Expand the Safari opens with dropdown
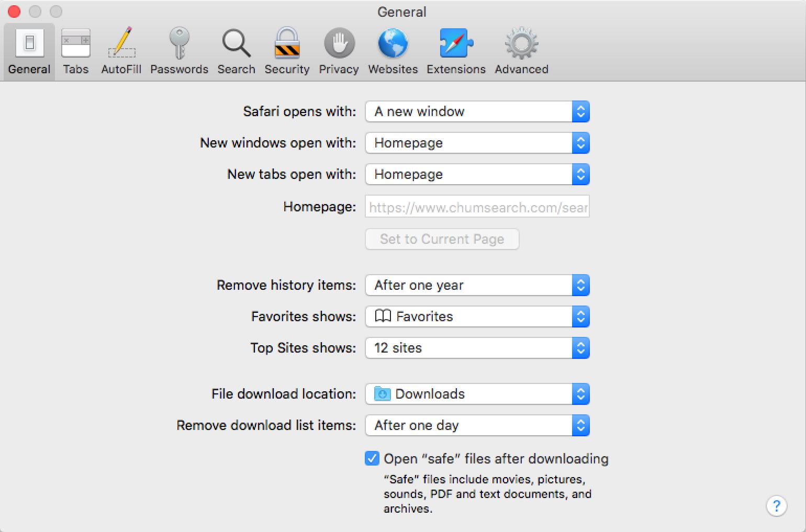The width and height of the screenshot is (806, 532). [477, 111]
